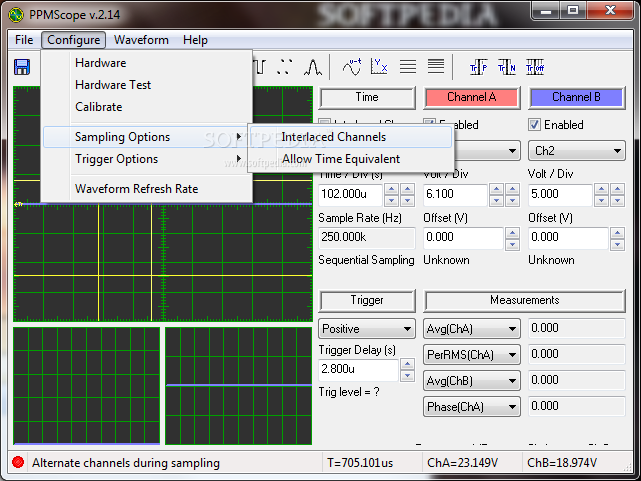
Task: Click the blue Channel B button
Action: pyautogui.click(x=577, y=97)
